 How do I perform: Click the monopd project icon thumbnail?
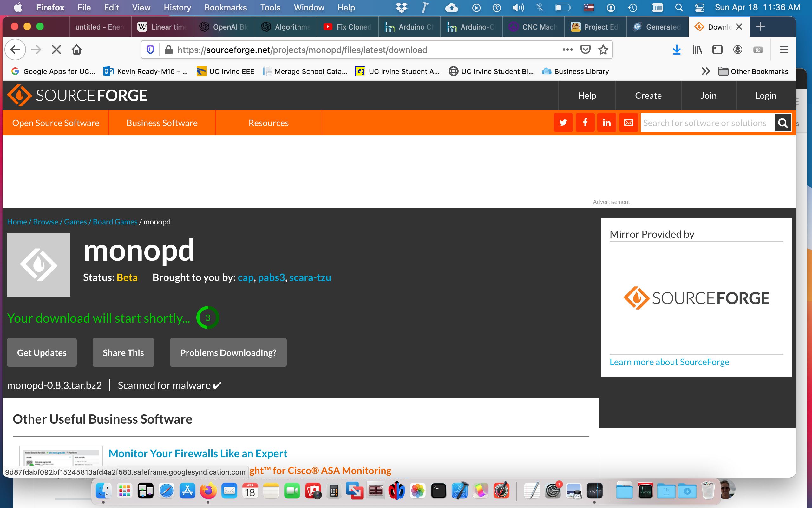(x=39, y=265)
